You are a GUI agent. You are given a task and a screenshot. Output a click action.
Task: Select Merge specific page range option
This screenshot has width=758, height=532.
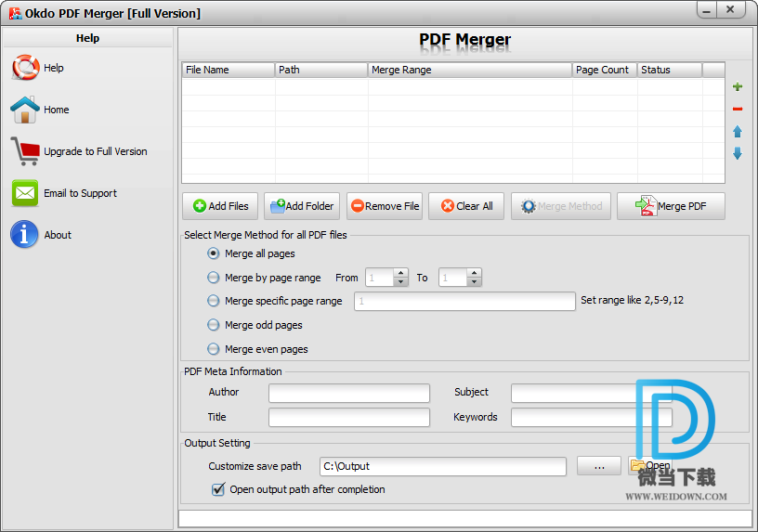214,301
